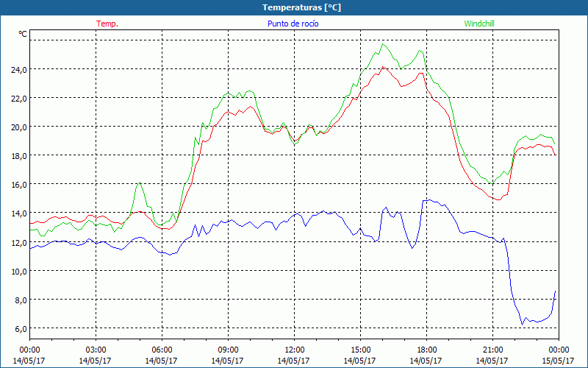588x368 pixels.
Task: Click the 6,0 value on the y-axis
Action: pos(21,328)
